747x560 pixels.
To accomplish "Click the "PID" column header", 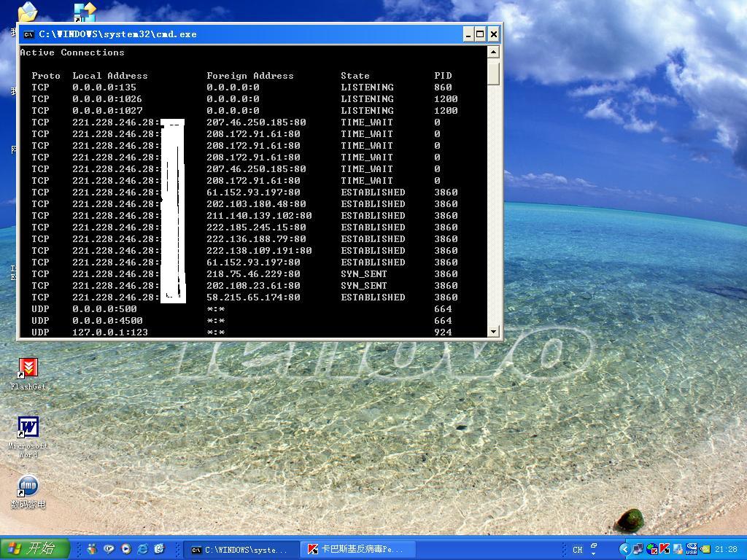I will (x=443, y=76).
